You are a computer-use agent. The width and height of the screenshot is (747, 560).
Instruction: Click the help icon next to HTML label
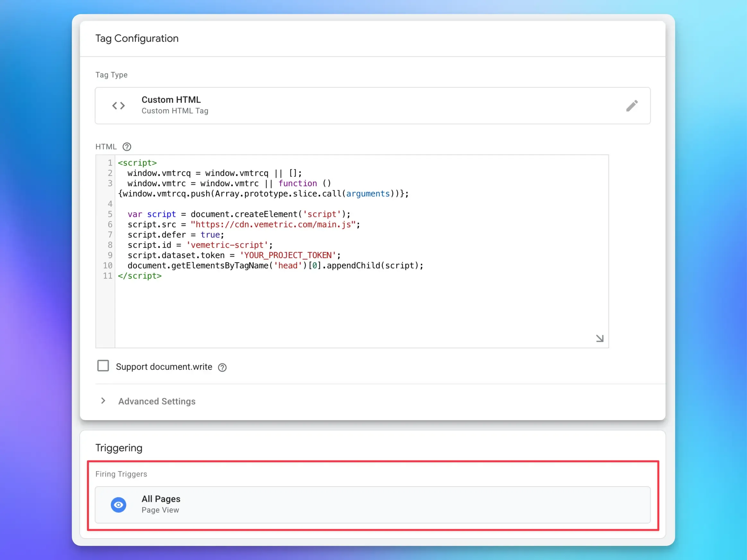(x=126, y=146)
